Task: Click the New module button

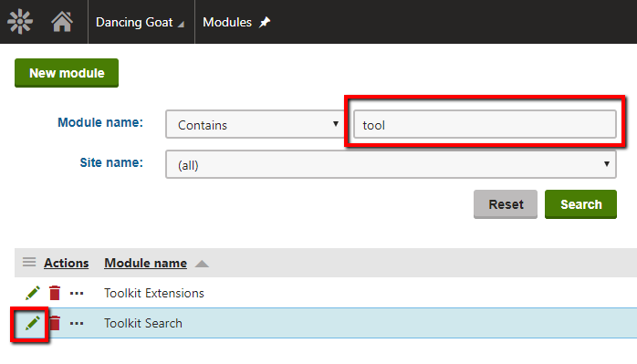Action: tap(67, 73)
